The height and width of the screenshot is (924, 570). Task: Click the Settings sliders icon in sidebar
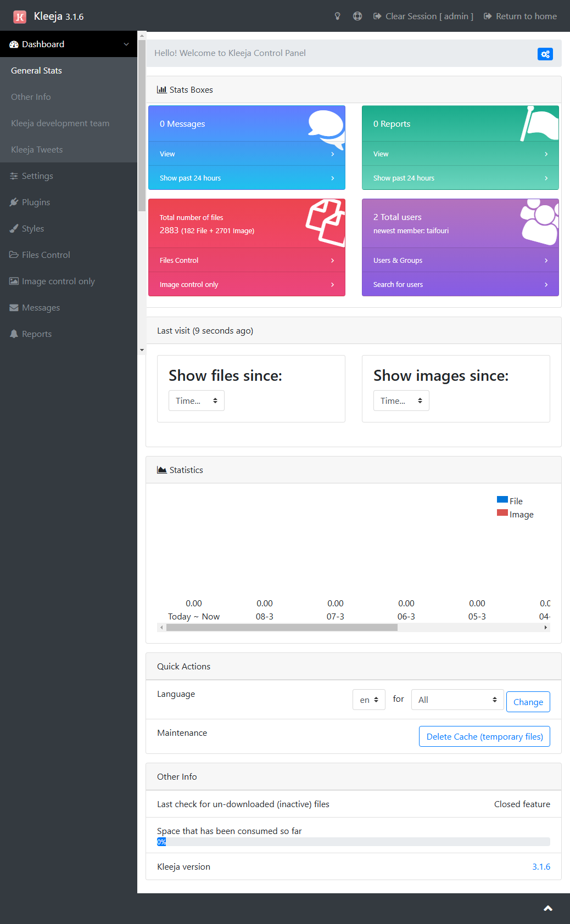(x=14, y=176)
